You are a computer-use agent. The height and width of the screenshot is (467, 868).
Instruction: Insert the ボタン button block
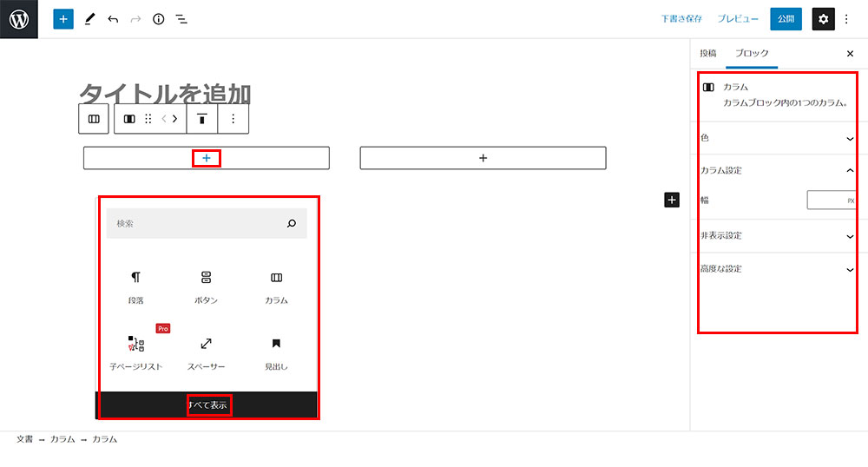206,286
